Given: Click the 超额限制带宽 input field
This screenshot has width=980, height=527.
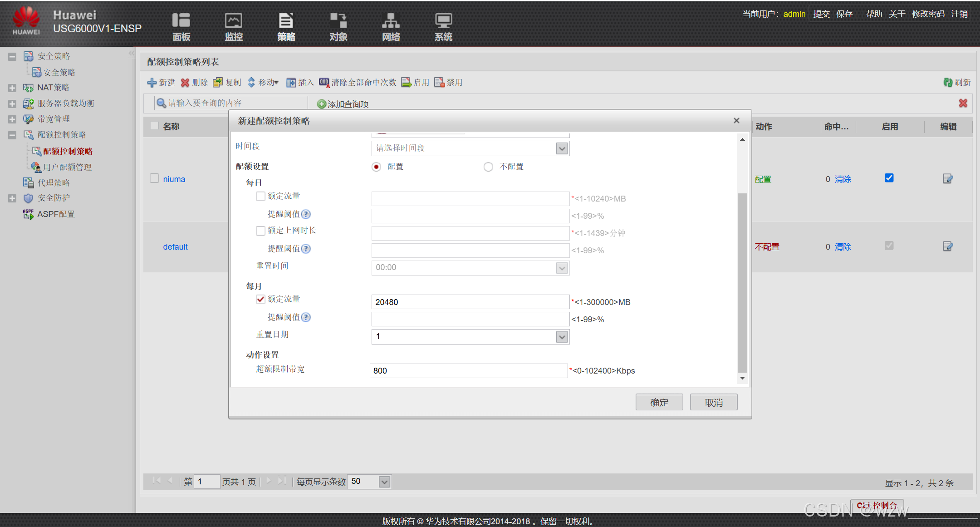Looking at the screenshot, I should click(x=468, y=371).
